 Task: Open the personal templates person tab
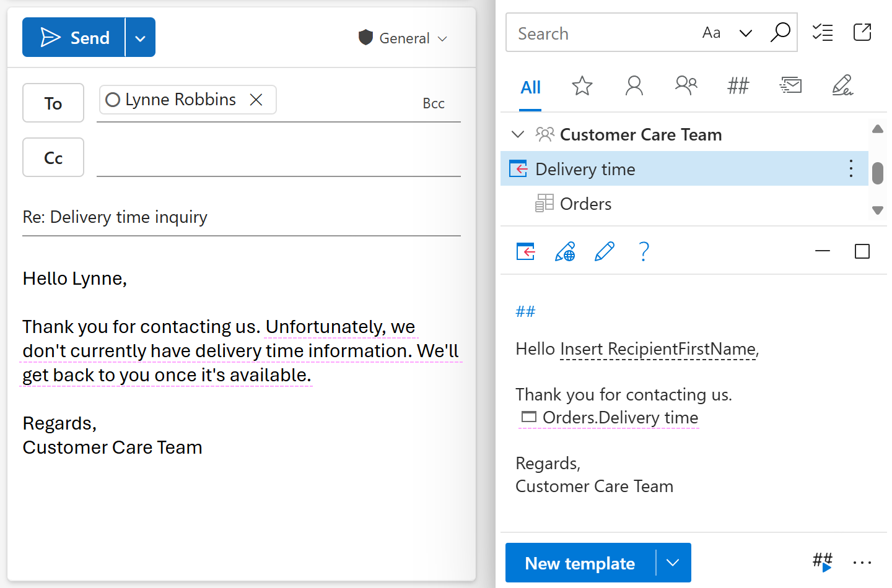[634, 86]
